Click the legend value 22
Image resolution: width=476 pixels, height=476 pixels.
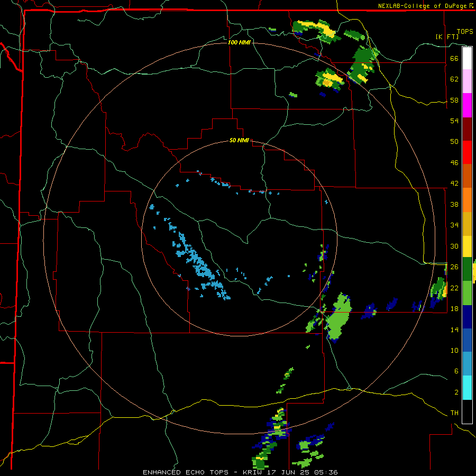click(454, 288)
